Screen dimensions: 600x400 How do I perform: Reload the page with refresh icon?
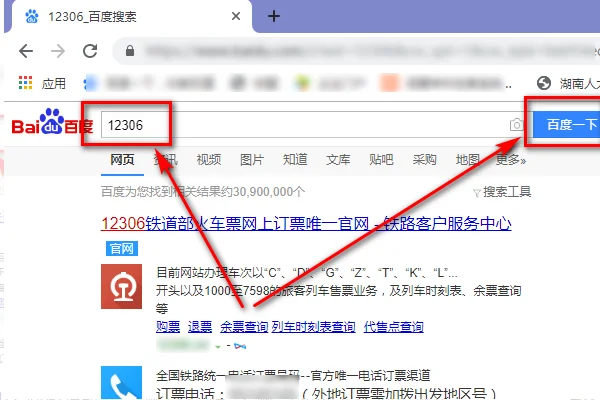tap(90, 51)
